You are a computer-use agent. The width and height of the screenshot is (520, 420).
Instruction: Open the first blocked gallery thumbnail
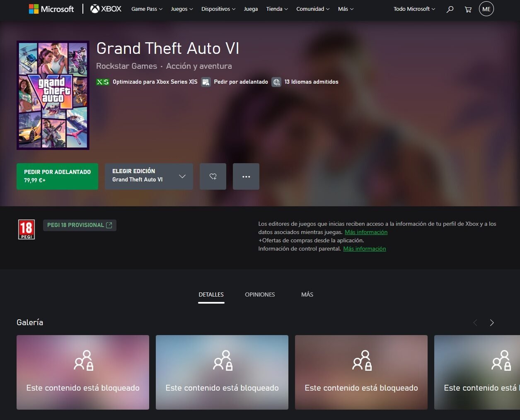[83, 372]
